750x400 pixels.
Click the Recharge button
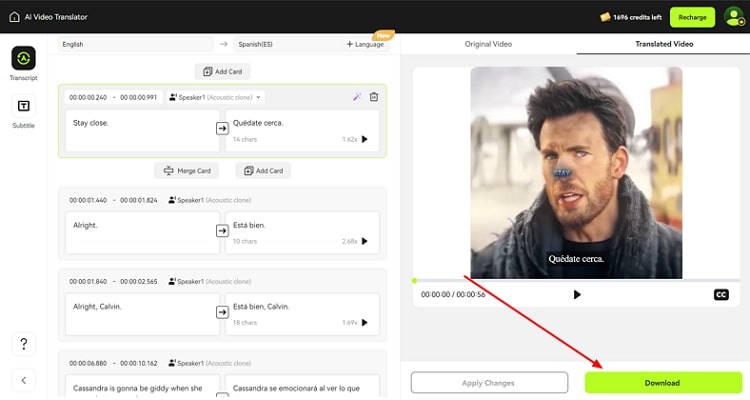click(x=692, y=17)
